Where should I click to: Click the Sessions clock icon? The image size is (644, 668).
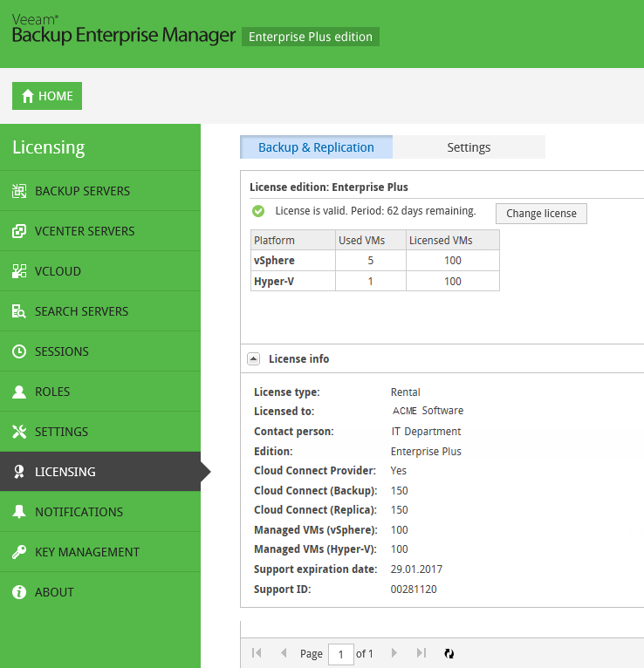[x=19, y=351]
